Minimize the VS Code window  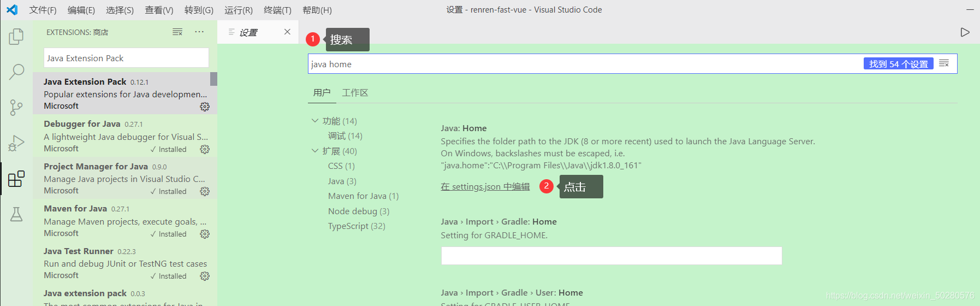pyautogui.click(x=970, y=10)
